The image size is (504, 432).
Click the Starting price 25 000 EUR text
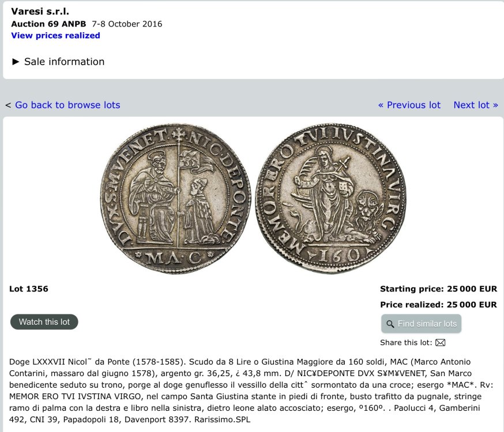438,289
